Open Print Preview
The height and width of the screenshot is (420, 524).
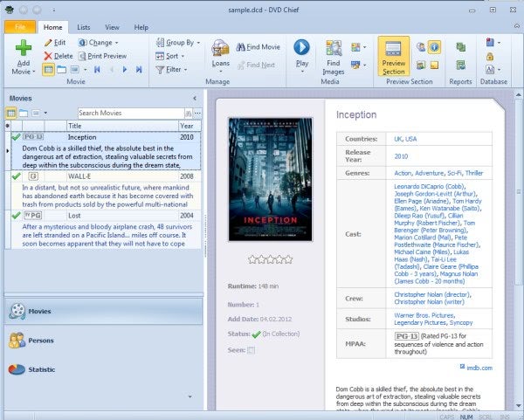tap(101, 55)
